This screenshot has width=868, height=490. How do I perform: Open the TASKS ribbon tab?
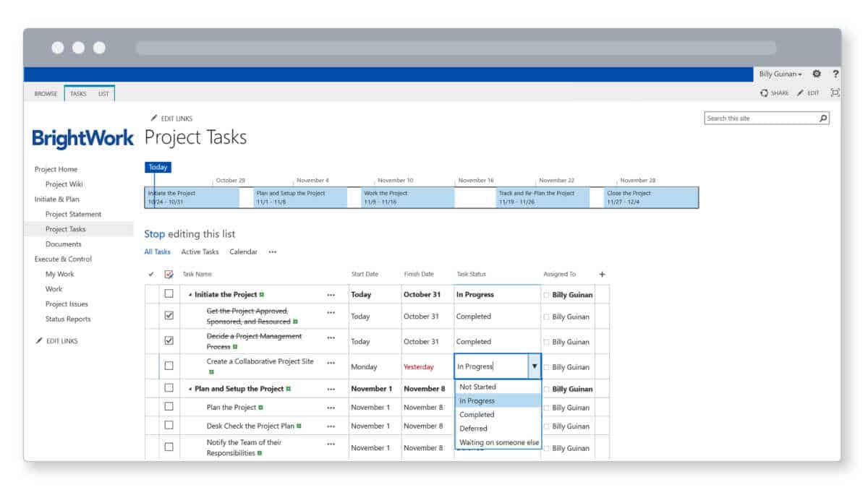[78, 93]
